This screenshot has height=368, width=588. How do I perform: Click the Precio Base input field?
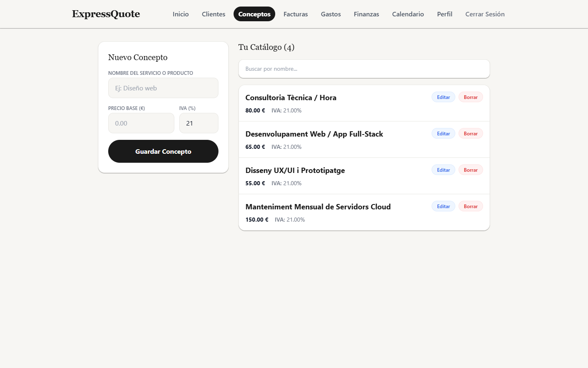click(x=141, y=123)
